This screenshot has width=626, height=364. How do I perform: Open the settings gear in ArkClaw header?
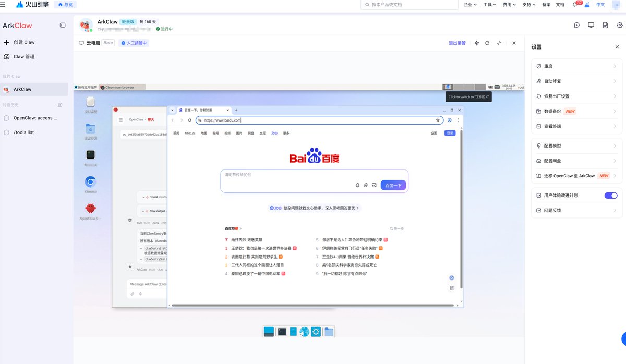click(619, 25)
